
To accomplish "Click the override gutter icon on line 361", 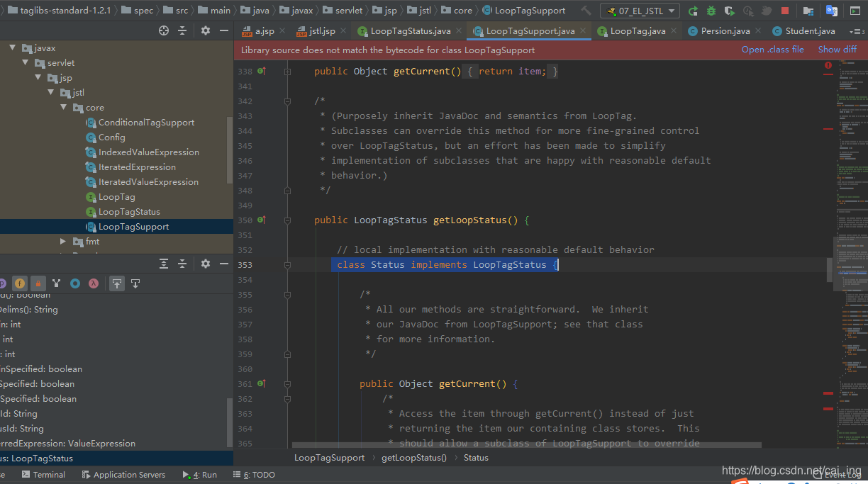I will [261, 383].
